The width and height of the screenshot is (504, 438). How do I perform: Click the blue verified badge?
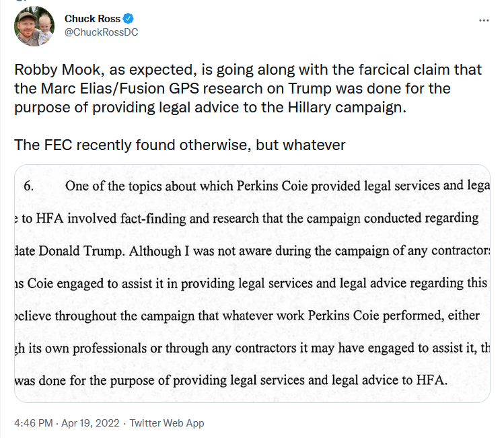tap(129, 18)
